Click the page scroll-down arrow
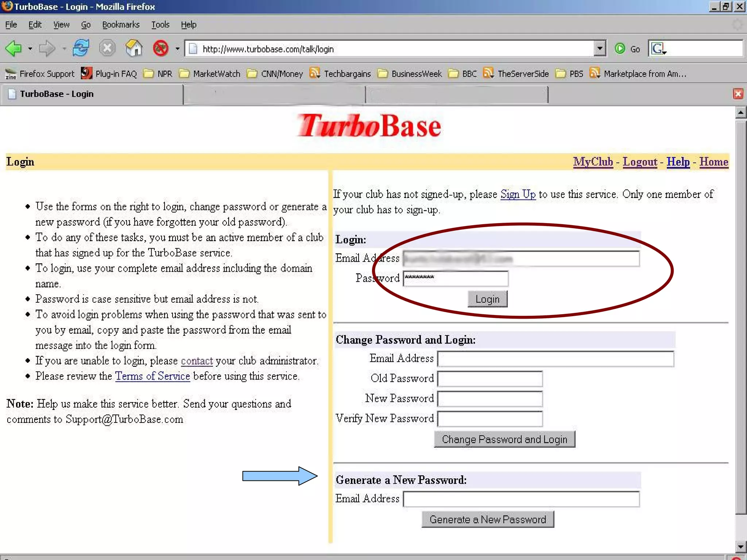 (740, 547)
